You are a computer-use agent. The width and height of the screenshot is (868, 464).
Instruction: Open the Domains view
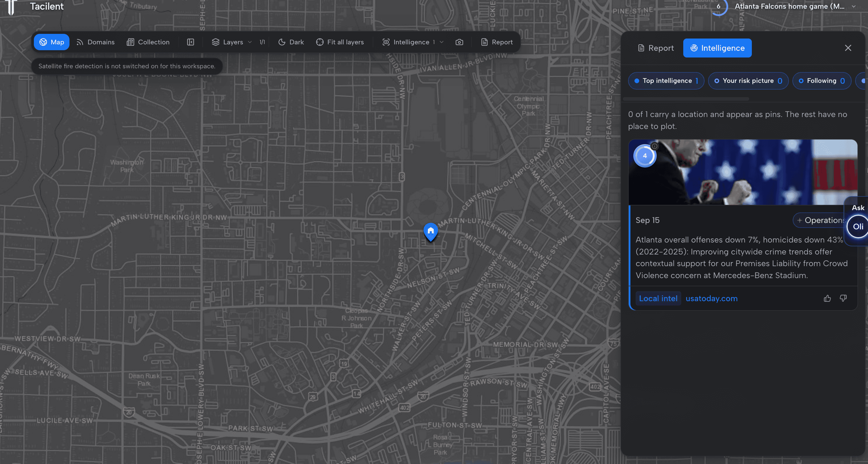point(95,42)
